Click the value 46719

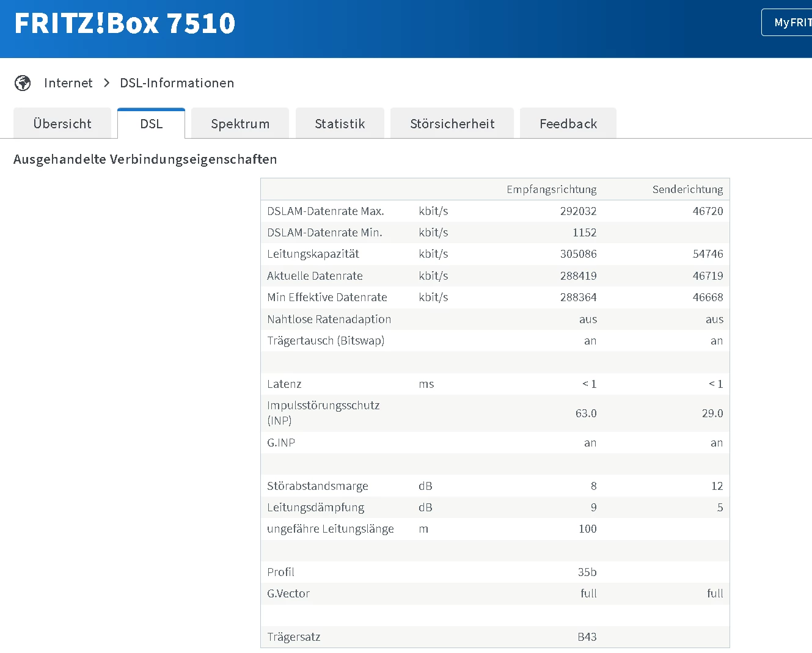tap(708, 276)
